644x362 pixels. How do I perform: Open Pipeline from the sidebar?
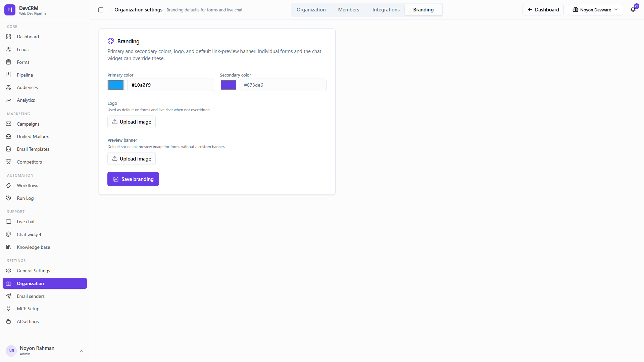45,75
